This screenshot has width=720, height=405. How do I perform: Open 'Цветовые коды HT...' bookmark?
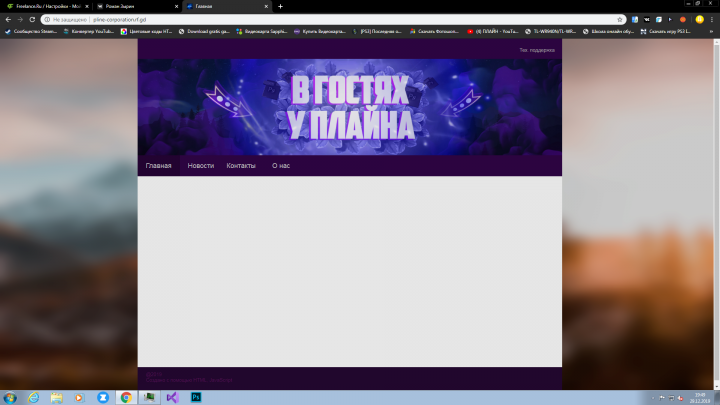click(x=146, y=31)
